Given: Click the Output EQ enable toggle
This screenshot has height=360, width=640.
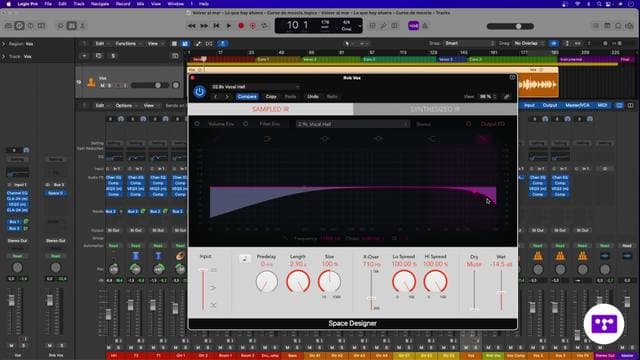Looking at the screenshot, I should (468, 124).
